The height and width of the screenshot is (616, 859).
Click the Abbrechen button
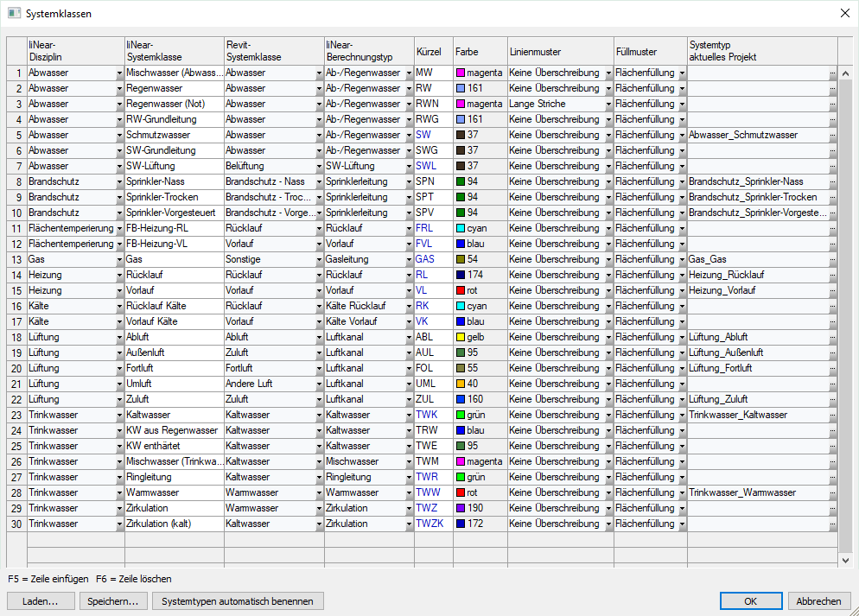pyautogui.click(x=818, y=600)
